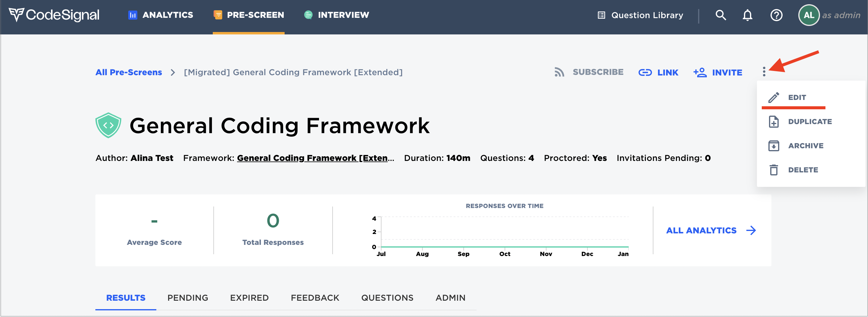Switch to the Pending tab
The image size is (868, 317).
187,298
